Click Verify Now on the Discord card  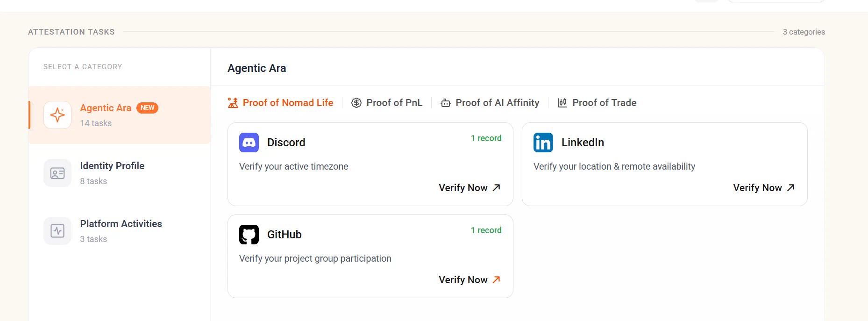470,187
